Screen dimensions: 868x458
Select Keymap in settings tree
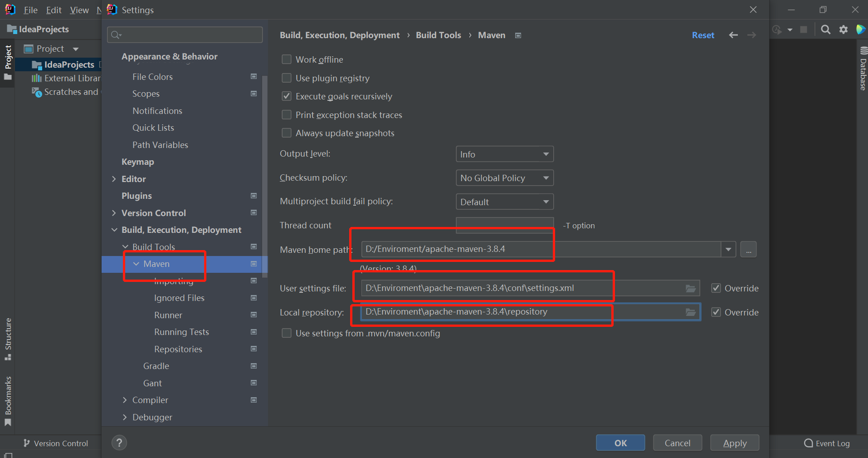pyautogui.click(x=138, y=162)
